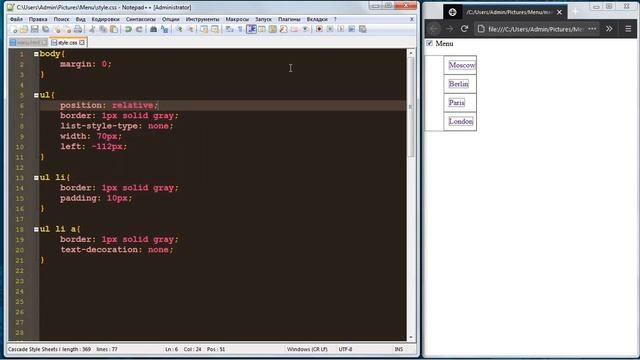The height and width of the screenshot is (360, 640).
Task: Click the Playback macro icon
Action: 341,29
